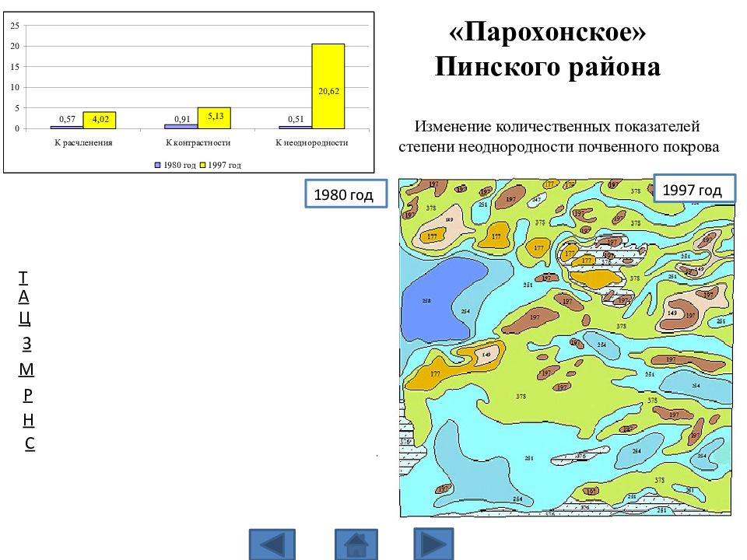Click the Y-axis value «25»
The width and height of the screenshot is (747, 560).
pyautogui.click(x=16, y=26)
